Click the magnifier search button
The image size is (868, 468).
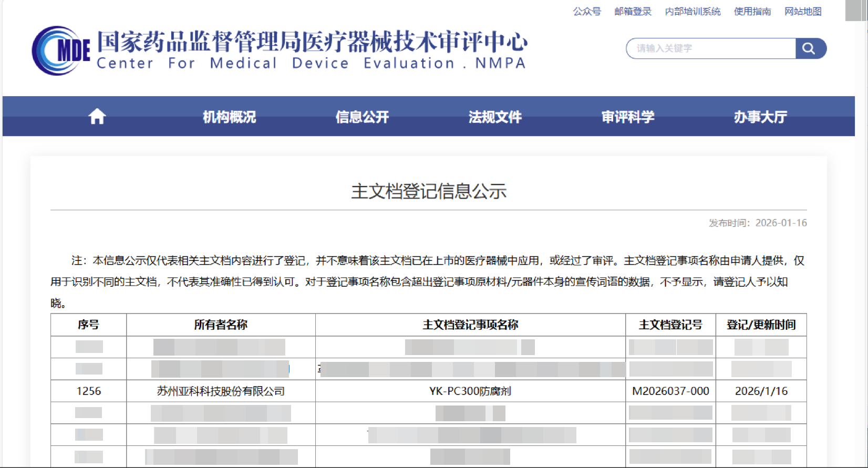pyautogui.click(x=810, y=49)
